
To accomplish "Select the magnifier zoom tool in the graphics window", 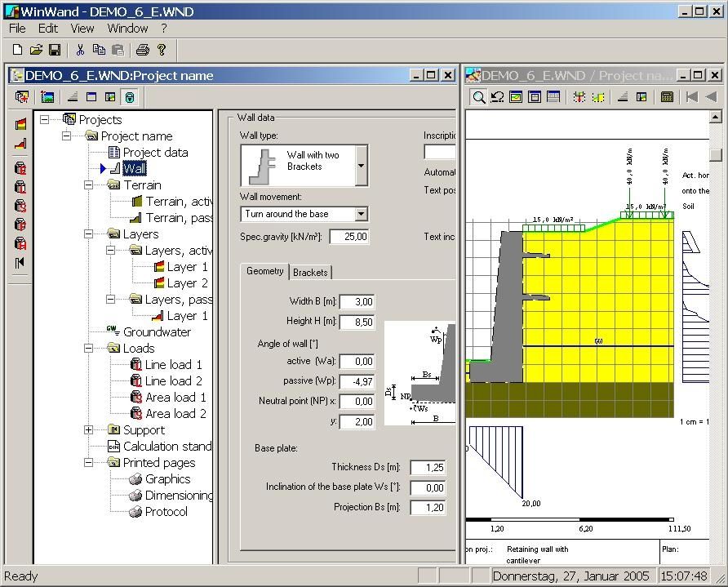I will (479, 97).
